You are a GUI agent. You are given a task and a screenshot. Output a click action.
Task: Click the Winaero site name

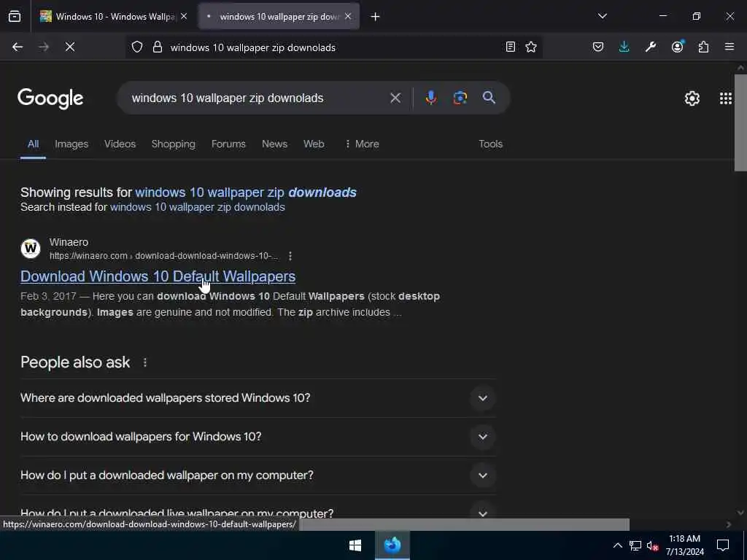coord(69,242)
